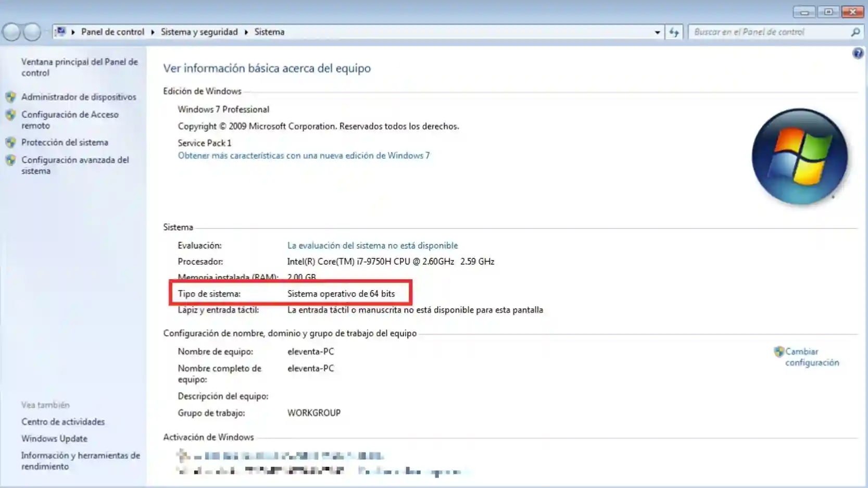Screen dimensions: 868x488
Task: Close the Sistema window
Action: point(853,11)
